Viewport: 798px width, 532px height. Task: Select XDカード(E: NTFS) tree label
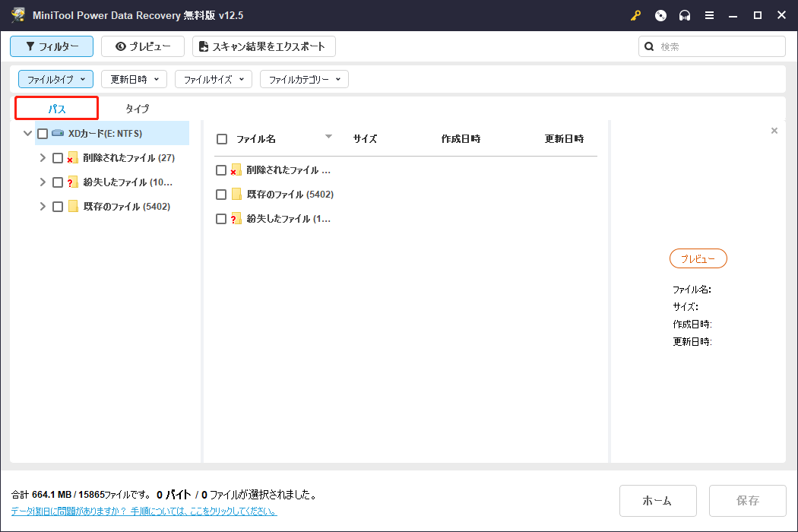tap(106, 134)
